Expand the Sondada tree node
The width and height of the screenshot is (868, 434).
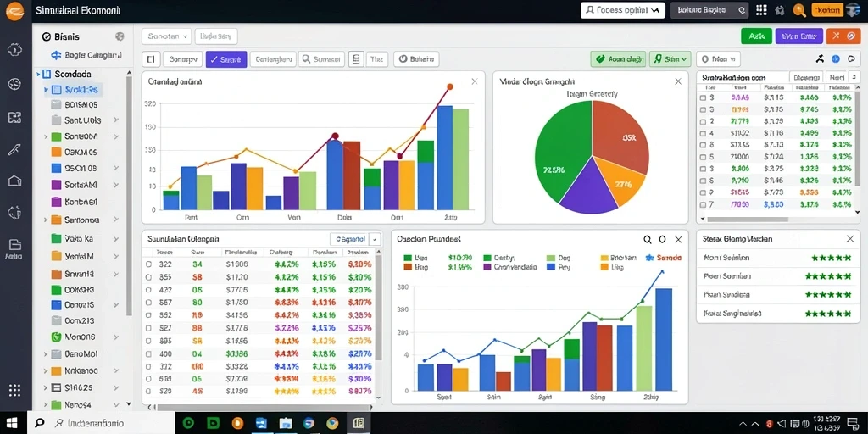[38, 74]
